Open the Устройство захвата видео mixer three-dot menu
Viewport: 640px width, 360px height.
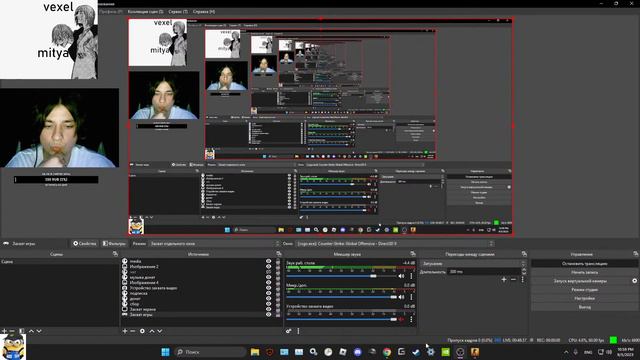tap(411, 319)
